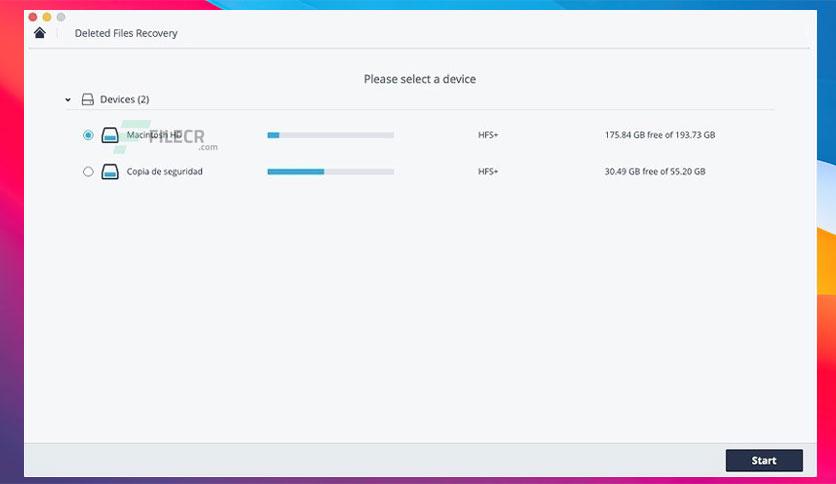
Task: Click the Copia de seguridad usage bar
Action: (x=331, y=172)
